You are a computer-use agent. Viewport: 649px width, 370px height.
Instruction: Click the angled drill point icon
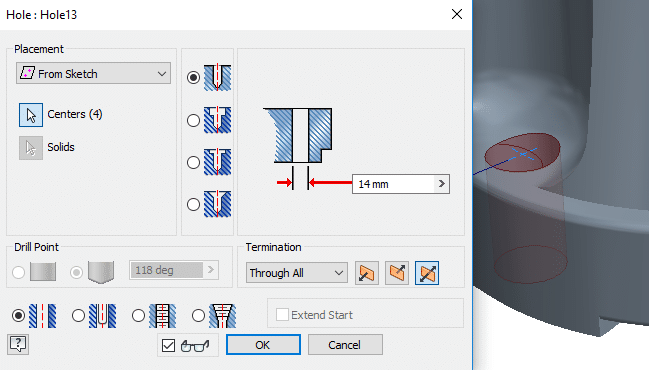101,272
